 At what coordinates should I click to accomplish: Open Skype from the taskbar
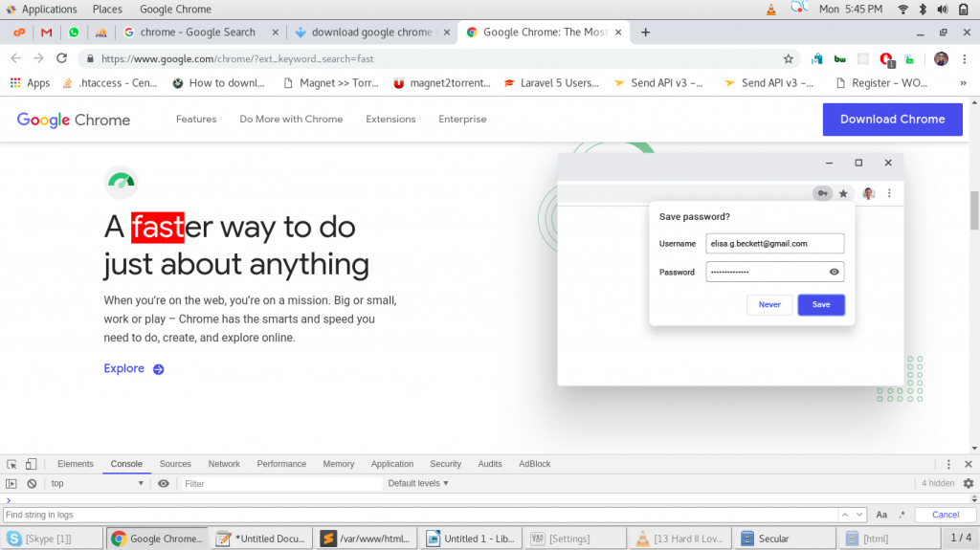click(x=53, y=539)
